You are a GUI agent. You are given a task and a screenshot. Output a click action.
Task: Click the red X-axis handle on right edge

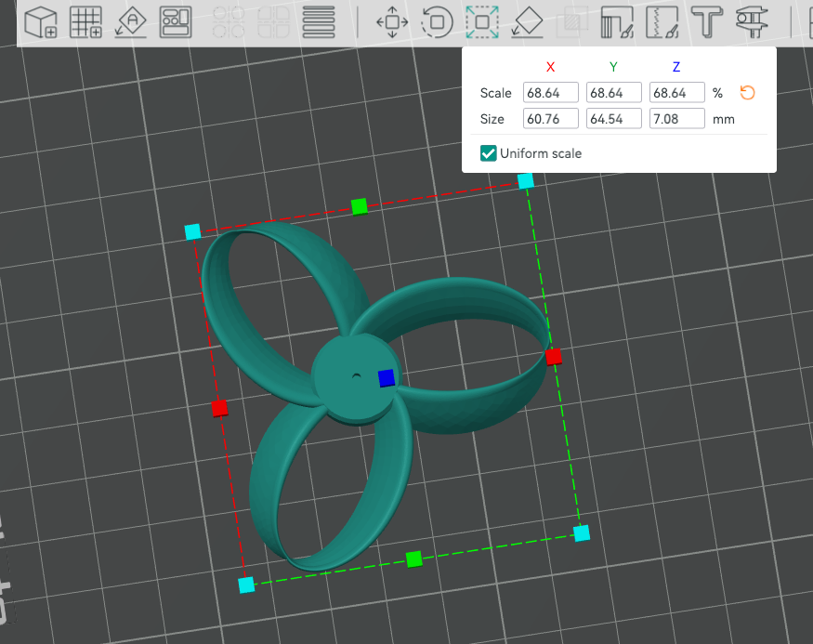coord(553,357)
